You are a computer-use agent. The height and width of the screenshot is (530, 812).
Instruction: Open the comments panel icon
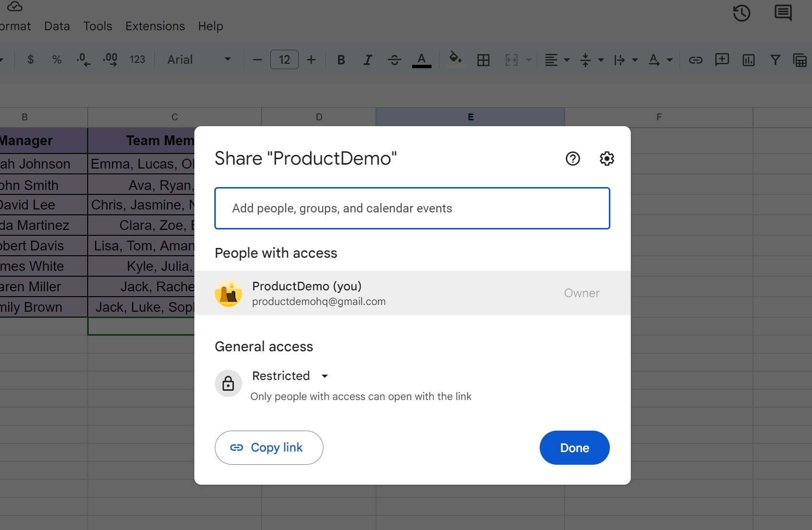click(x=783, y=13)
